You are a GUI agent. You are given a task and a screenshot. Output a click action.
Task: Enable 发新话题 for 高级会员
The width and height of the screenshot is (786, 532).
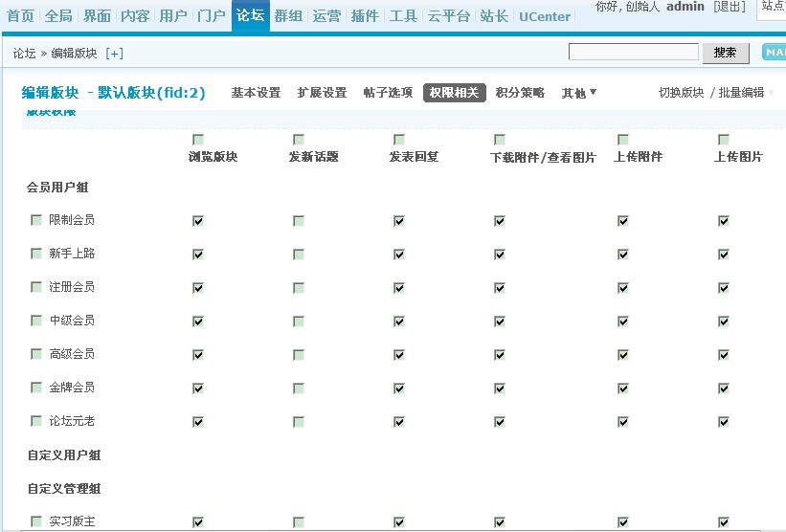tap(299, 355)
